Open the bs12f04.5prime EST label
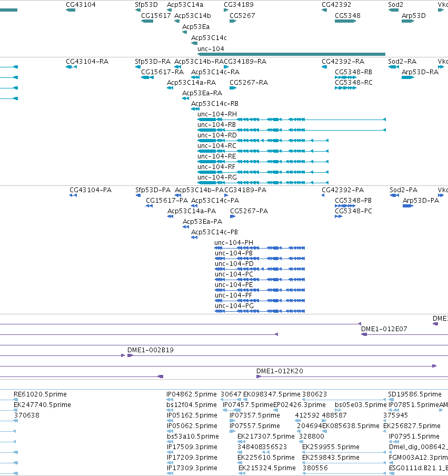This screenshot has width=448, height=476. pyautogui.click(x=192, y=405)
